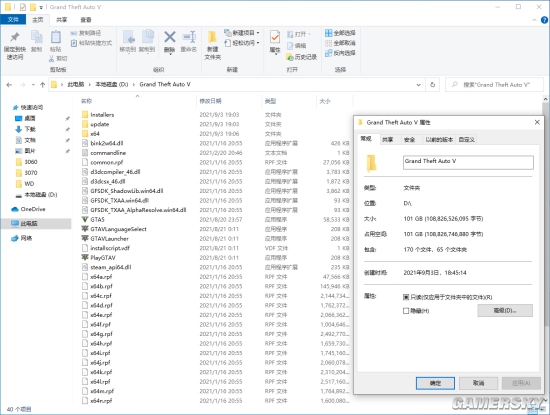Select the GTA5 application file

coord(98,220)
